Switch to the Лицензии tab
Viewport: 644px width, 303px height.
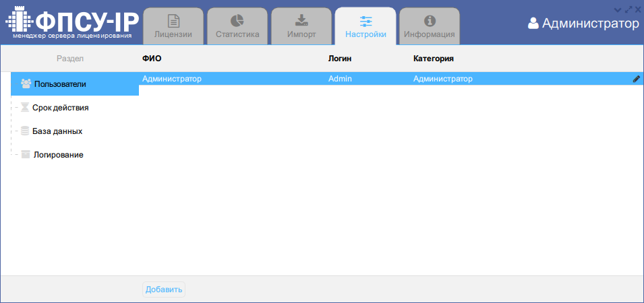pos(173,26)
